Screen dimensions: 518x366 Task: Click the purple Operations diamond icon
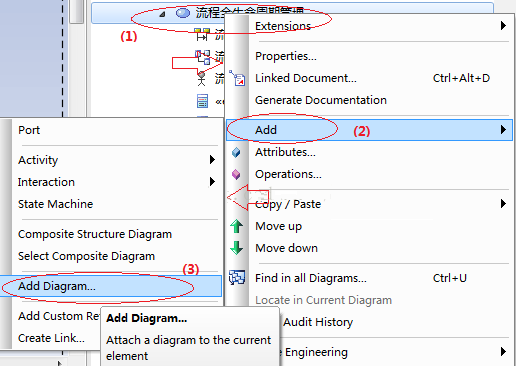pyautogui.click(x=236, y=174)
